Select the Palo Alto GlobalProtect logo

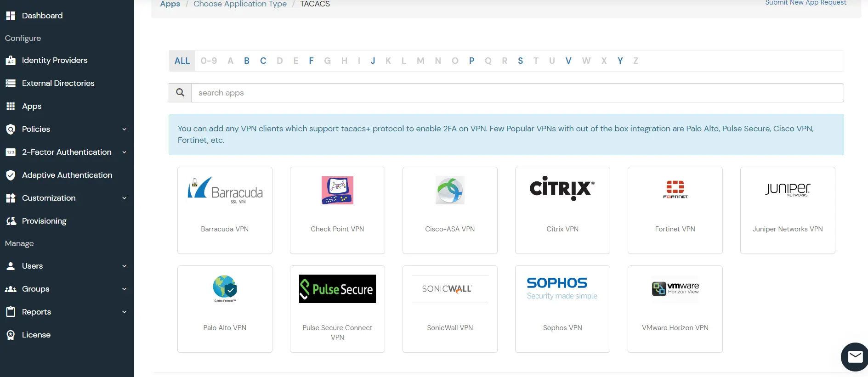click(x=225, y=288)
